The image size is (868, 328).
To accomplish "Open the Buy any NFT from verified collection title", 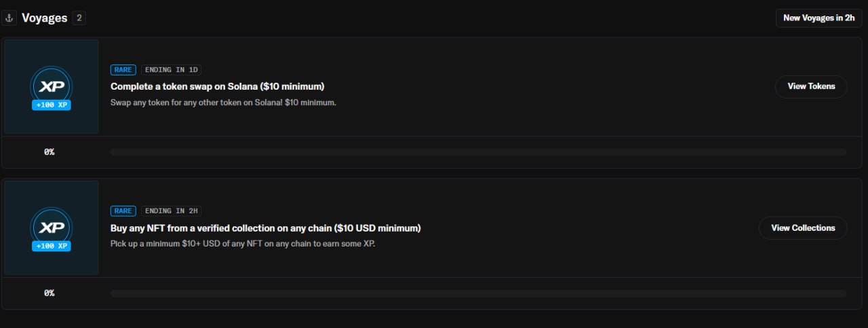I will pyautogui.click(x=266, y=227).
